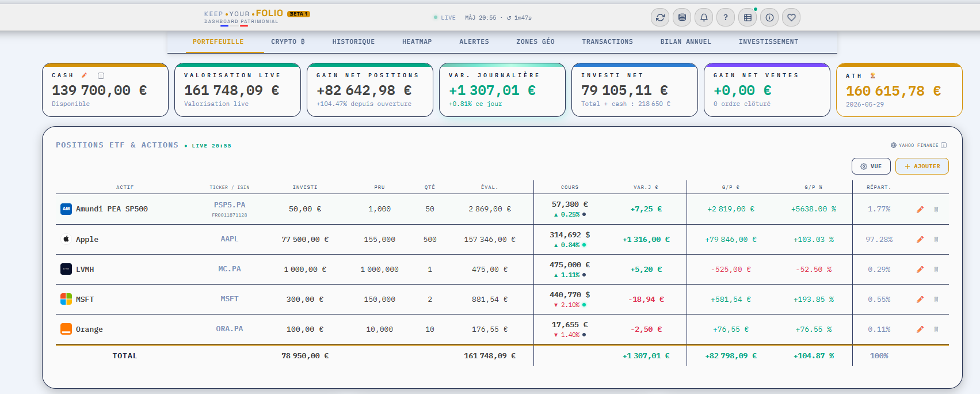Screen dimensions: 980x394
Task: Sort by the Actif column header
Action: (125, 188)
